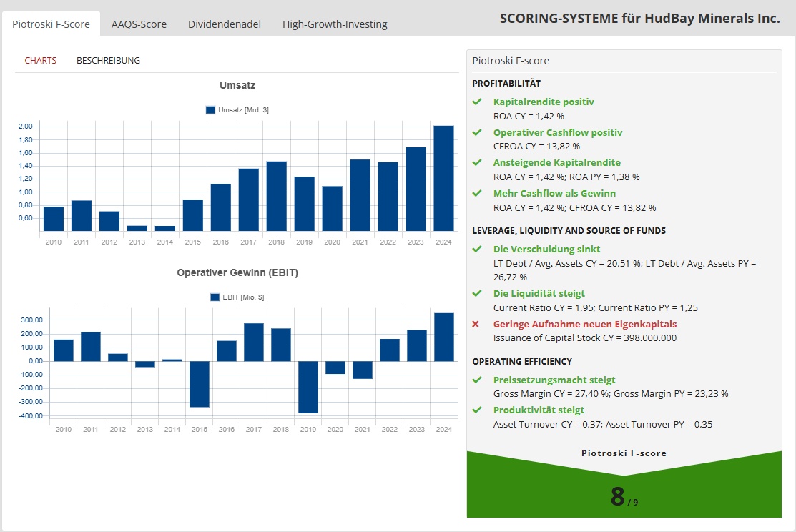Select the Piotroski F-Score tab
The width and height of the screenshot is (796, 532).
pos(51,24)
